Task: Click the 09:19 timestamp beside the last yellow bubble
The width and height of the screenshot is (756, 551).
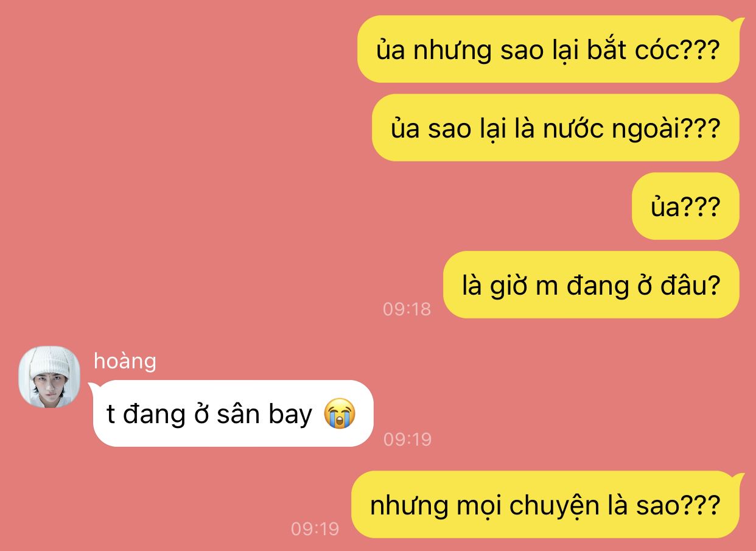Action: [x=315, y=529]
